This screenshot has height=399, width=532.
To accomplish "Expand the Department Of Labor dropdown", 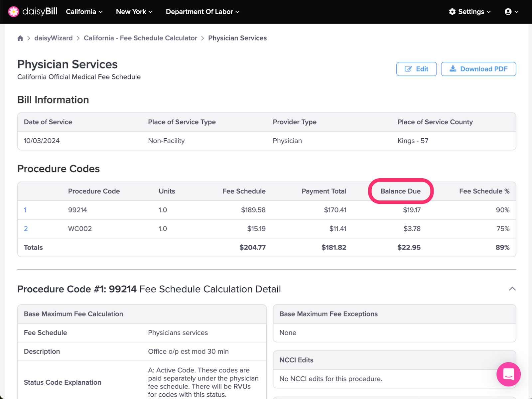I will (203, 12).
